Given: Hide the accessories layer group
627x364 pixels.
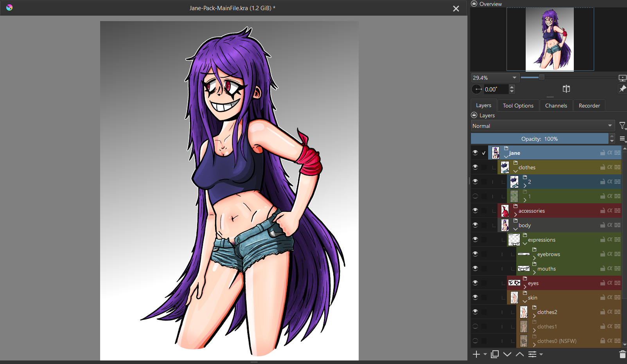Looking at the screenshot, I should tap(475, 210).
